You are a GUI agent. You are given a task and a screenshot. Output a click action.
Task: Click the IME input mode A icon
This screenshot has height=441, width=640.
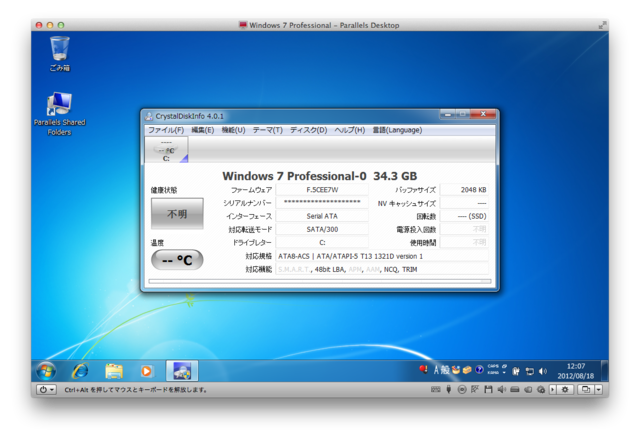point(436,370)
